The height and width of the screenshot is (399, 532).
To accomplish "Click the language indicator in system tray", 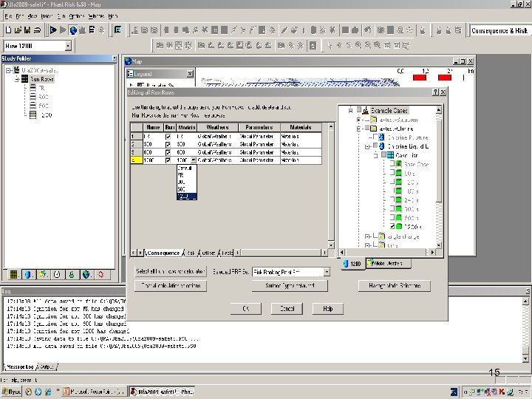I will click(454, 392).
